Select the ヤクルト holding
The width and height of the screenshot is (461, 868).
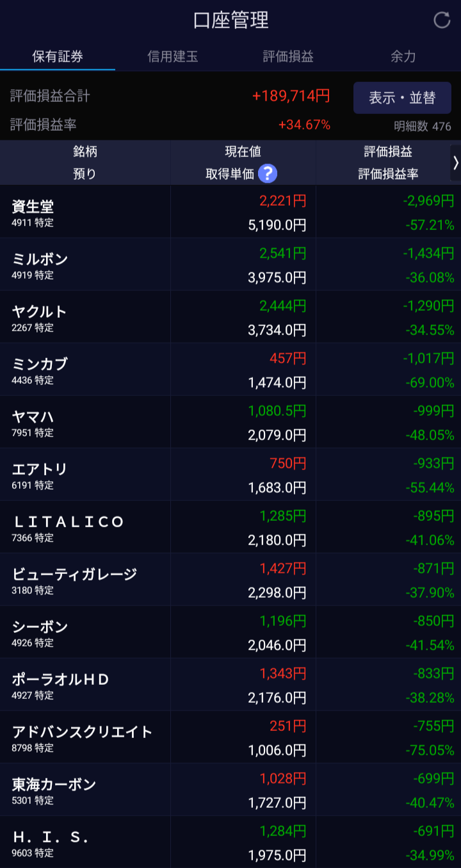(230, 317)
